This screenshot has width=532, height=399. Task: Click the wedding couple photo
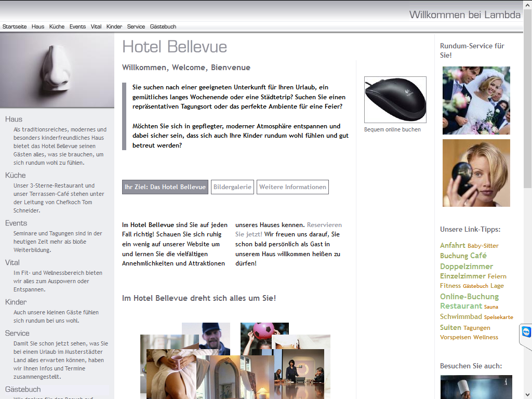(x=476, y=100)
